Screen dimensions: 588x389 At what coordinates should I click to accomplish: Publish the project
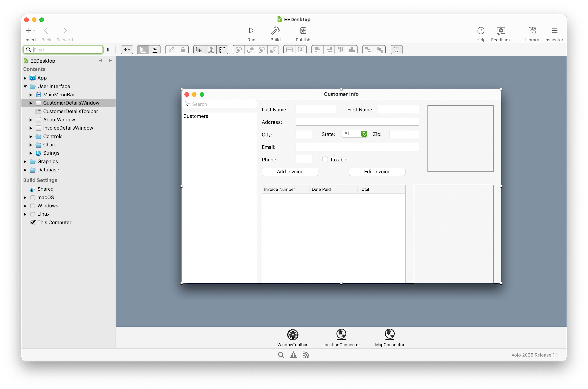coord(303,34)
